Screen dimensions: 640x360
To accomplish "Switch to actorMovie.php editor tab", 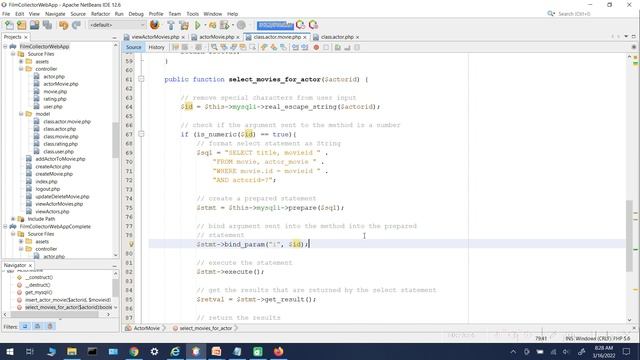I will point(216,37).
